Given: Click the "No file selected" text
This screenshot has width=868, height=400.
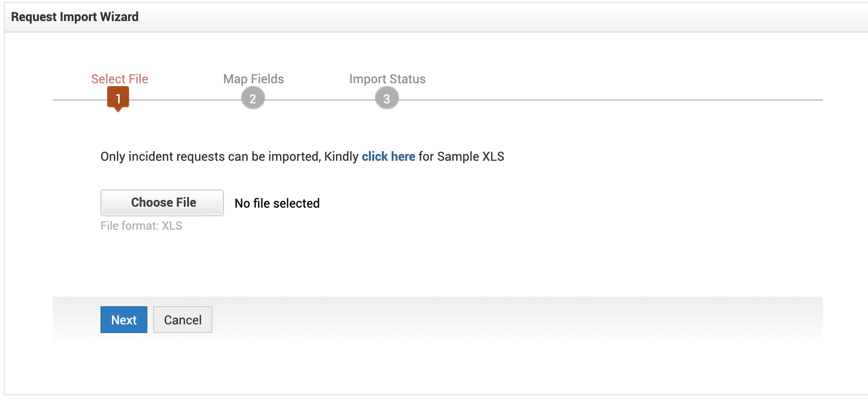Looking at the screenshot, I should click(277, 203).
